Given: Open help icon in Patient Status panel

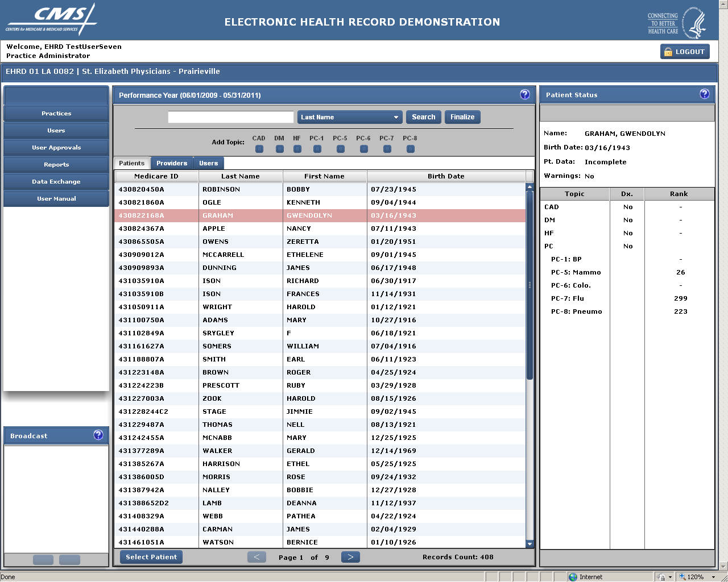Looking at the screenshot, I should [x=704, y=94].
